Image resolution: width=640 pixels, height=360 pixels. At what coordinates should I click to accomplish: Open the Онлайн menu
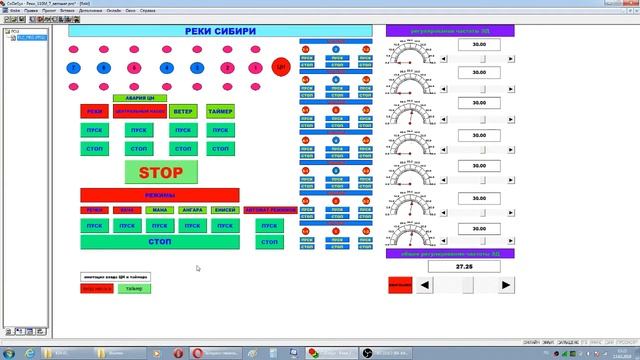(x=113, y=11)
